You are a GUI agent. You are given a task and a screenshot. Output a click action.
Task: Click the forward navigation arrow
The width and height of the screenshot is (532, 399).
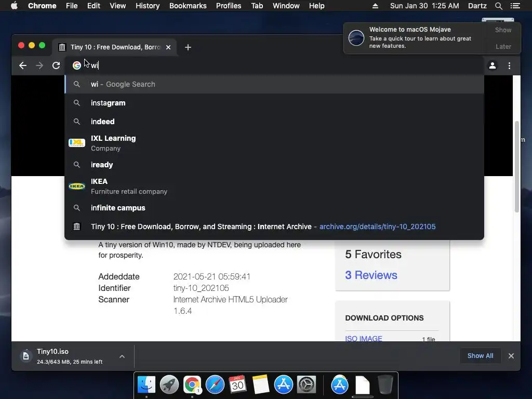(39, 65)
